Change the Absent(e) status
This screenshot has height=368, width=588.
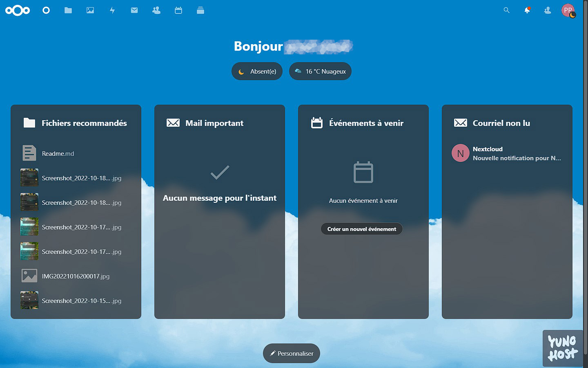257,71
